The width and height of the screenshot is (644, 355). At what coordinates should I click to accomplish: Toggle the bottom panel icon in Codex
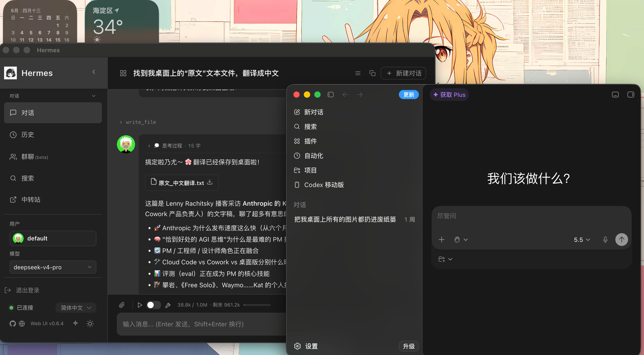[615, 95]
